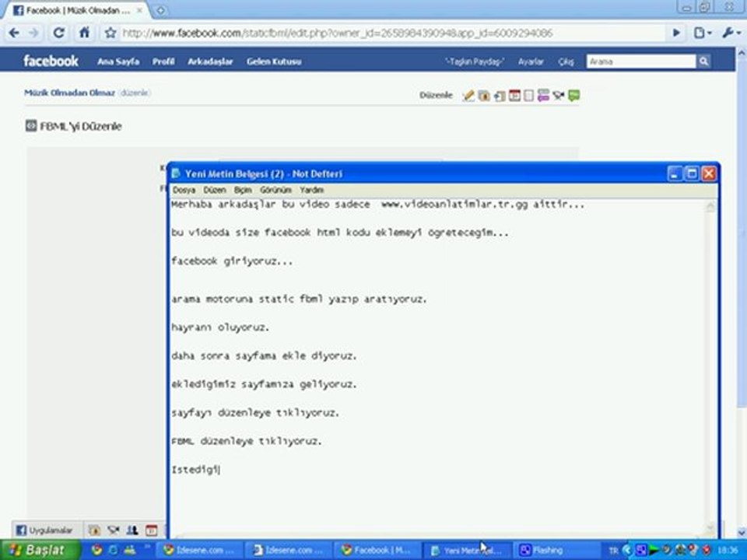Open Arkadaşlar in Facebook navigation
Screen dimensions: 747x560
(210, 61)
